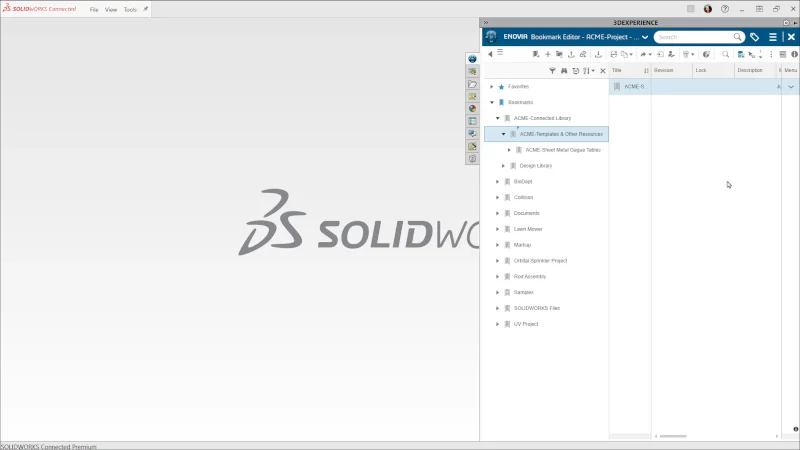The image size is (800, 450).
Task: Select the BioDapt bookmark
Action: coord(523,182)
